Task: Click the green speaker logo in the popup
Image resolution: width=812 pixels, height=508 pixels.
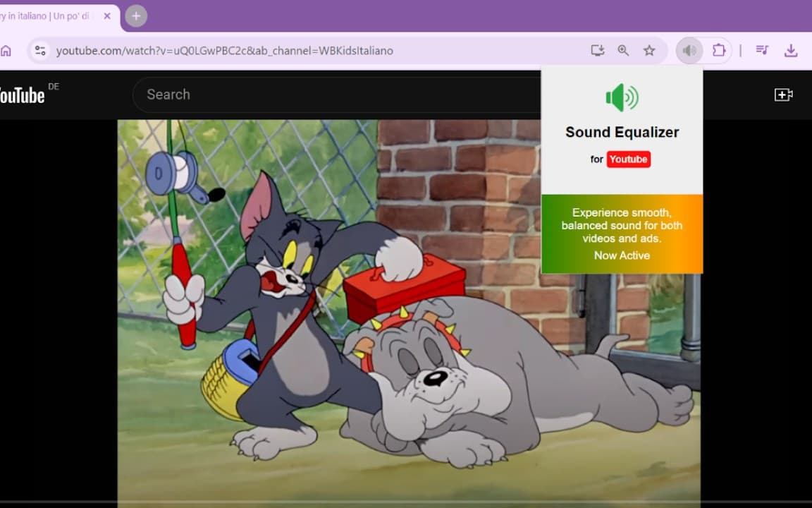Action: [622, 97]
